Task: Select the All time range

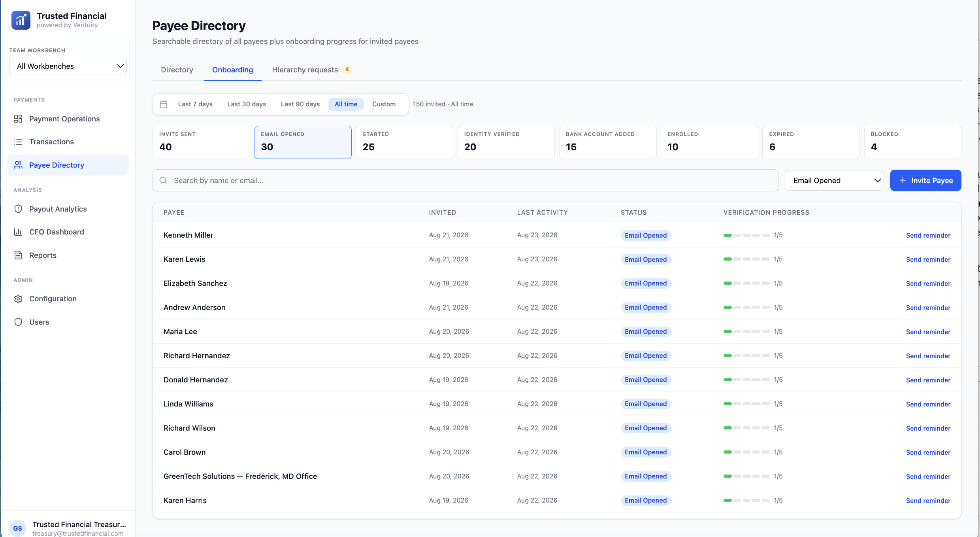Action: pos(346,104)
